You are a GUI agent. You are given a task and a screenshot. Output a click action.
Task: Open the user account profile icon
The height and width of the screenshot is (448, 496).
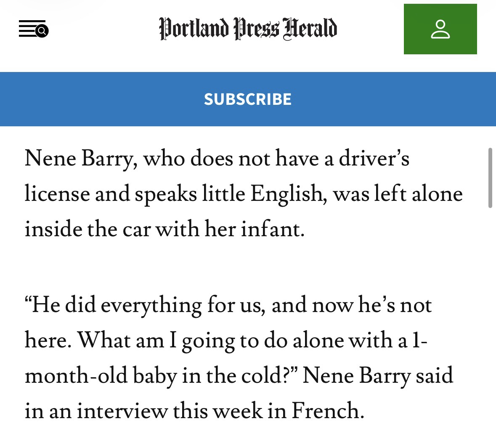click(440, 29)
